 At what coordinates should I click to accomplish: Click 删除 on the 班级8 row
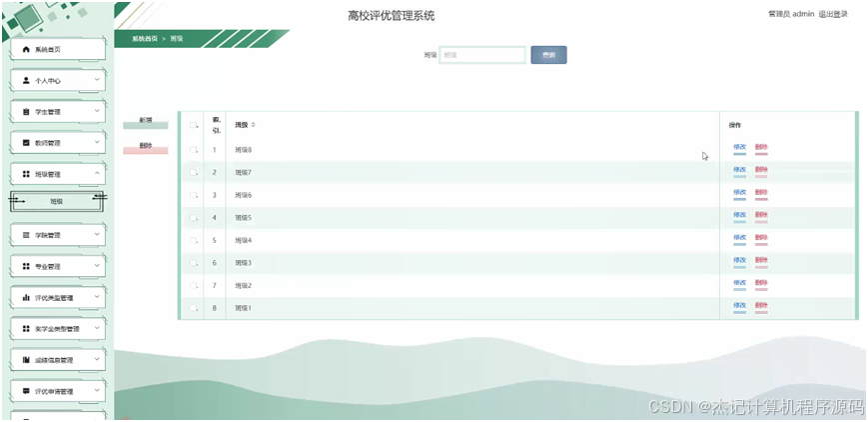761,148
